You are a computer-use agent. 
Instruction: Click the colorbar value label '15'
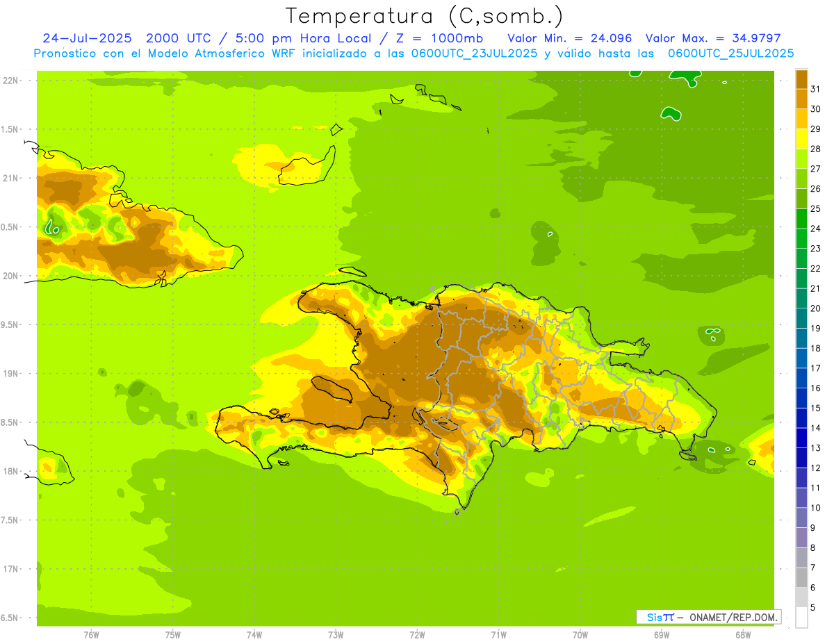(815, 408)
